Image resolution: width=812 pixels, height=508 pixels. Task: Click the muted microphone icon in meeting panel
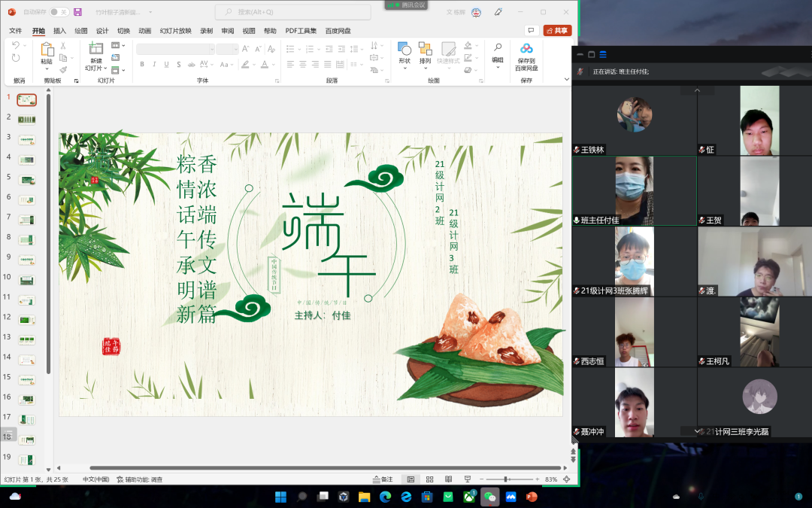pyautogui.click(x=580, y=71)
